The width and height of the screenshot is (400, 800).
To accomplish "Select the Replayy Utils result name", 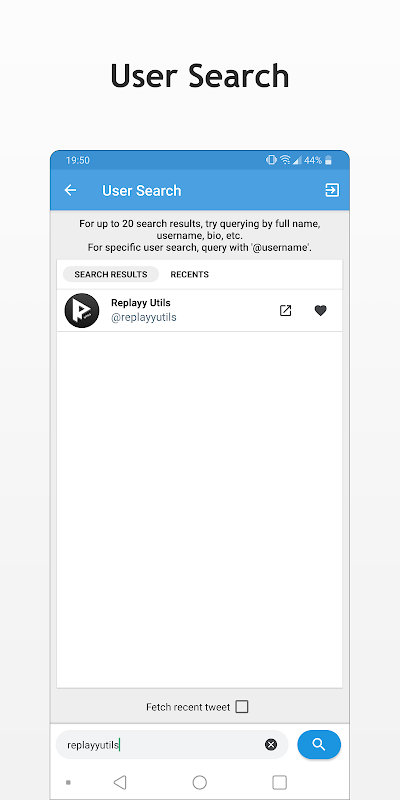I will (141, 303).
